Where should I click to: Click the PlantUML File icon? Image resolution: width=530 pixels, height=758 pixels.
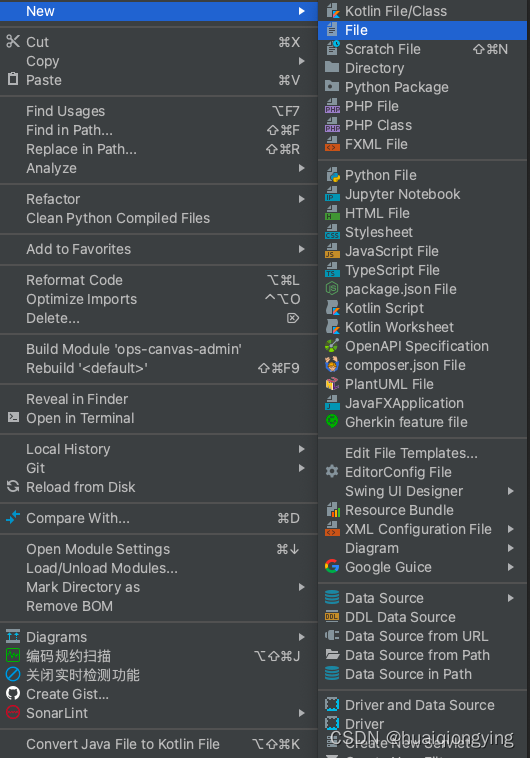tap(332, 384)
